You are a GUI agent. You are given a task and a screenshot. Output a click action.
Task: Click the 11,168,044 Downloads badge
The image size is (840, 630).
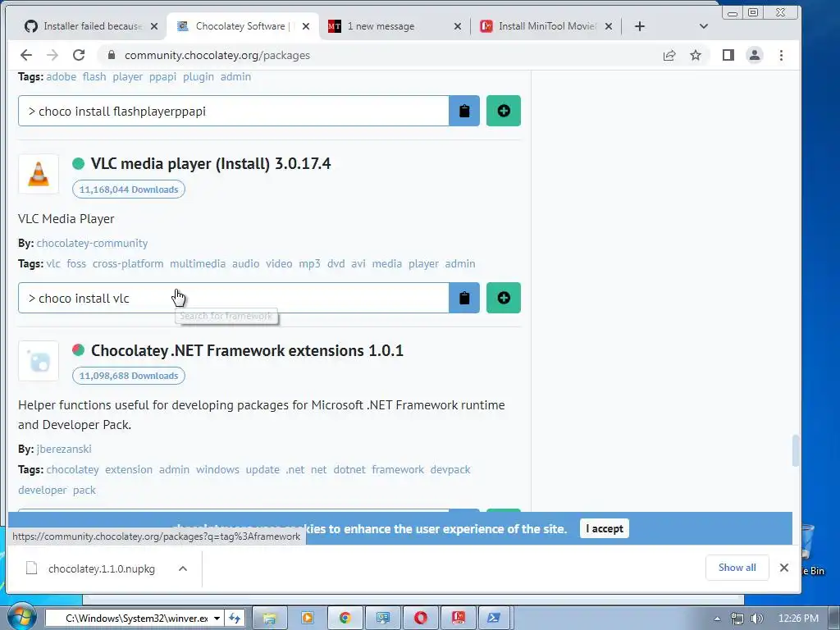pyautogui.click(x=129, y=189)
